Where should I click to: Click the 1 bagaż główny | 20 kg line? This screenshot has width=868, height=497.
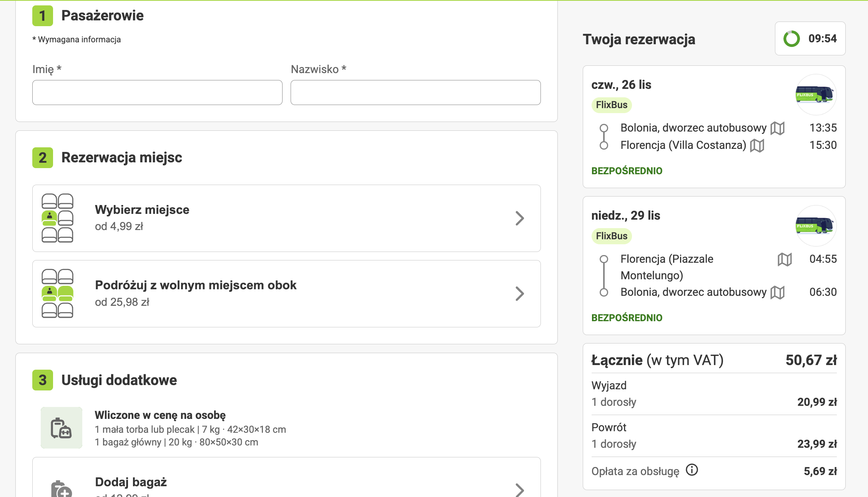(176, 442)
